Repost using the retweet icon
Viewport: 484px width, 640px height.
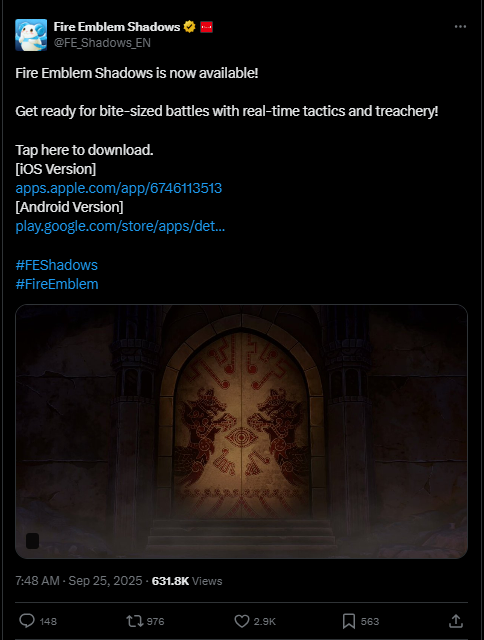click(135, 621)
